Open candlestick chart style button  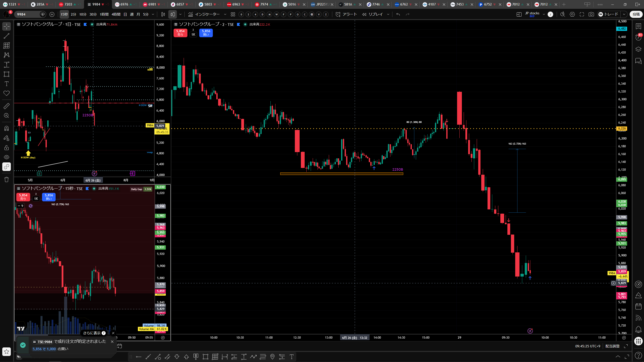[x=173, y=14]
